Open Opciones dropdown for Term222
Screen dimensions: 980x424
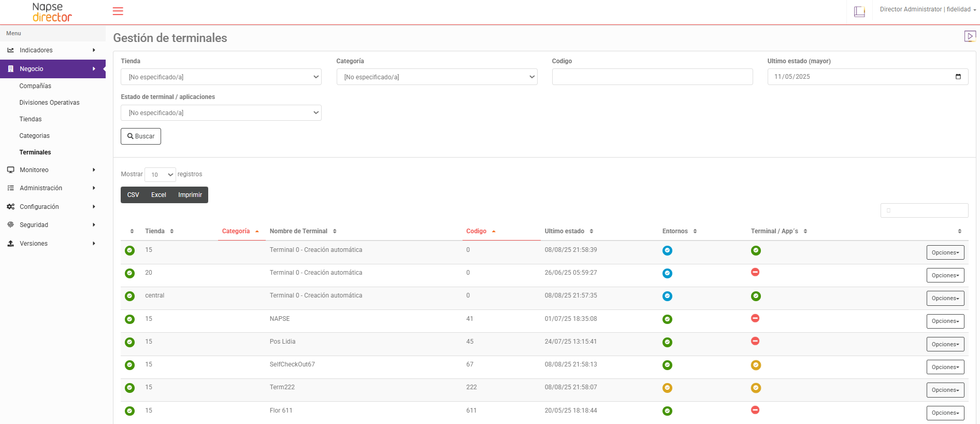click(945, 390)
